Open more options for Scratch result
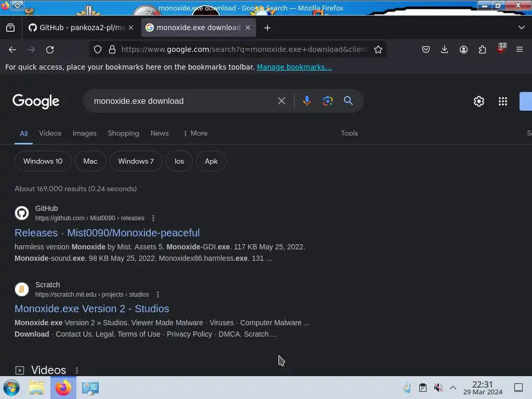The image size is (532, 399). [158, 295]
